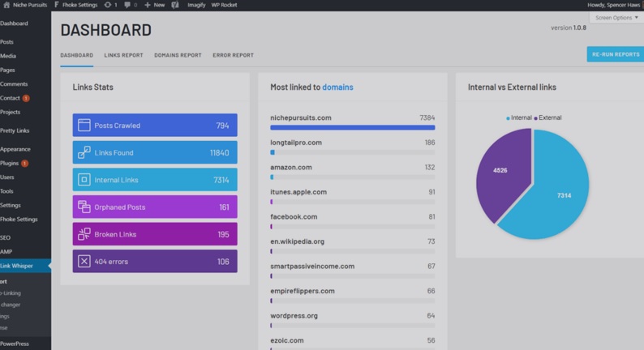Expand the Screen Options dropdown
Viewport: 644px width, 350px height.
[x=616, y=17]
